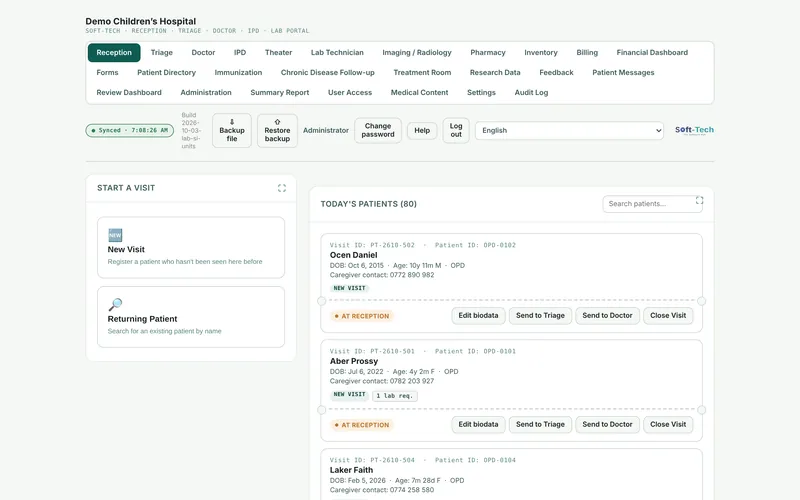The image size is (800, 500).
Task: Click the NEW icon on New Visit card
Action: 115,235
